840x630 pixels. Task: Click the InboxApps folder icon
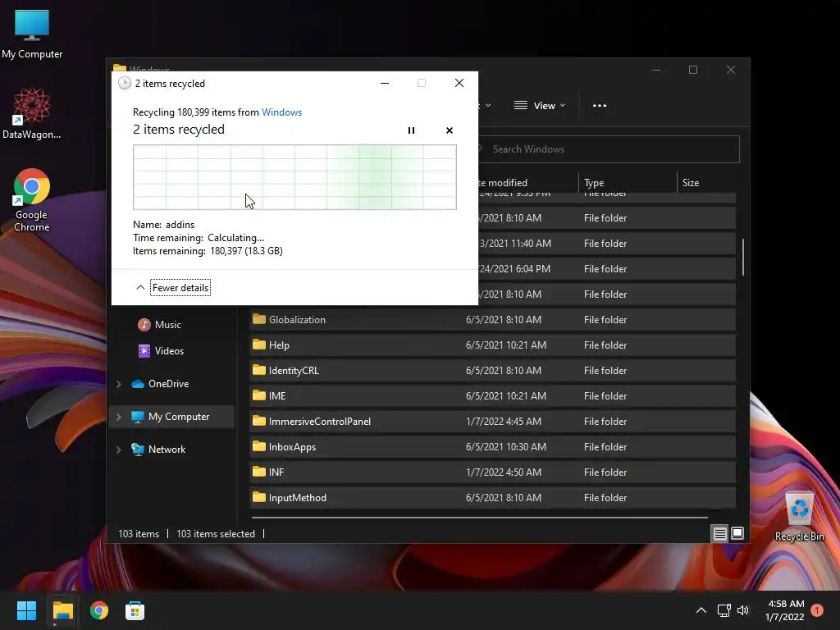pyautogui.click(x=259, y=446)
